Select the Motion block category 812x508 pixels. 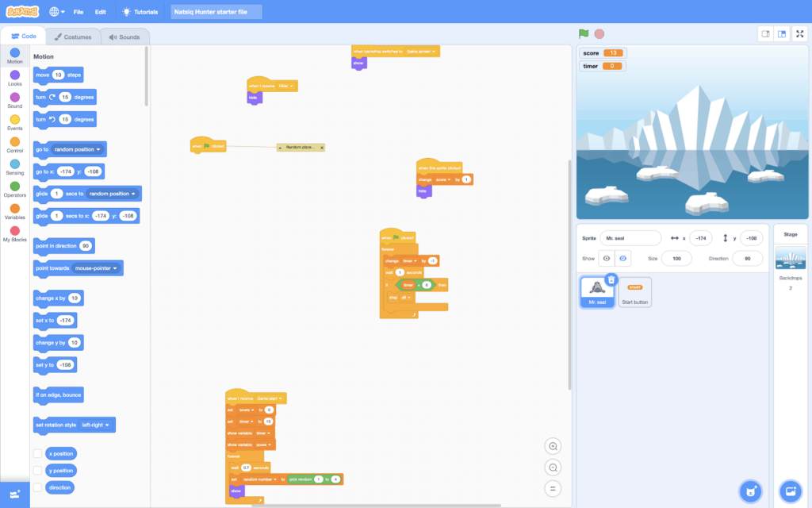pyautogui.click(x=15, y=56)
